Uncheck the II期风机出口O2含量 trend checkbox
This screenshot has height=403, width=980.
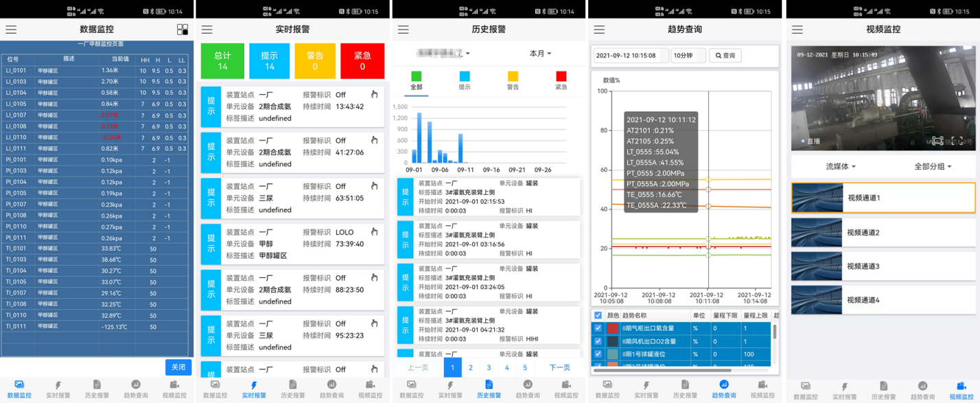[x=598, y=341]
